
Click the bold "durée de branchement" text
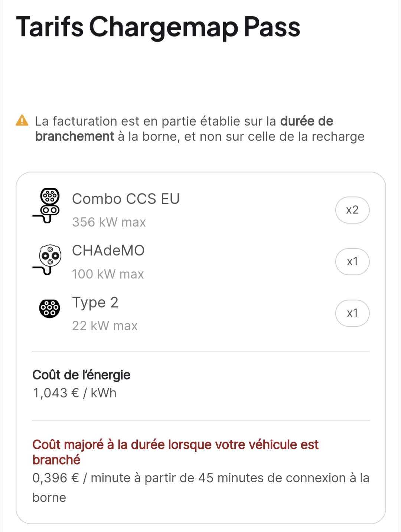coord(74,137)
